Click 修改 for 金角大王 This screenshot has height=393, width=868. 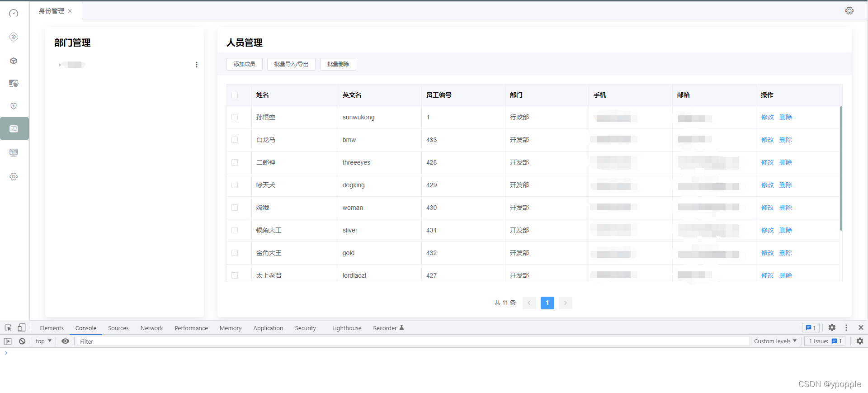coord(768,253)
